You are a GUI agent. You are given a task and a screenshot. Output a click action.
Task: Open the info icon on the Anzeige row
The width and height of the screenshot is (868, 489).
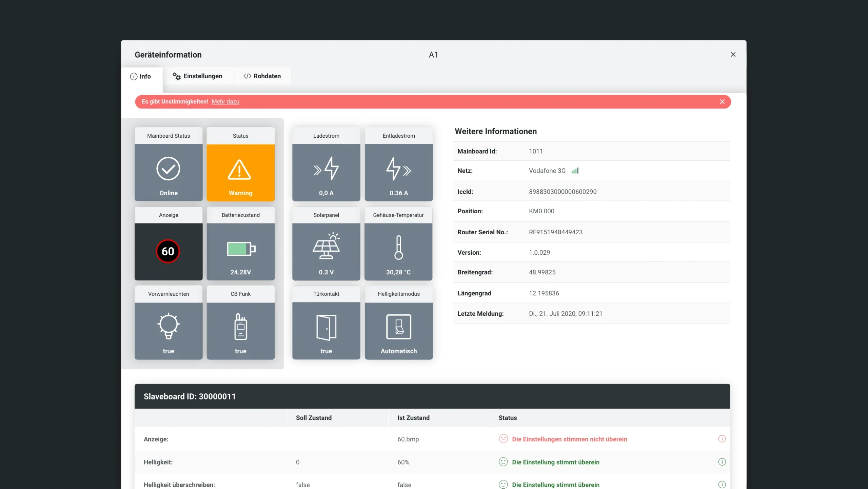722,438
